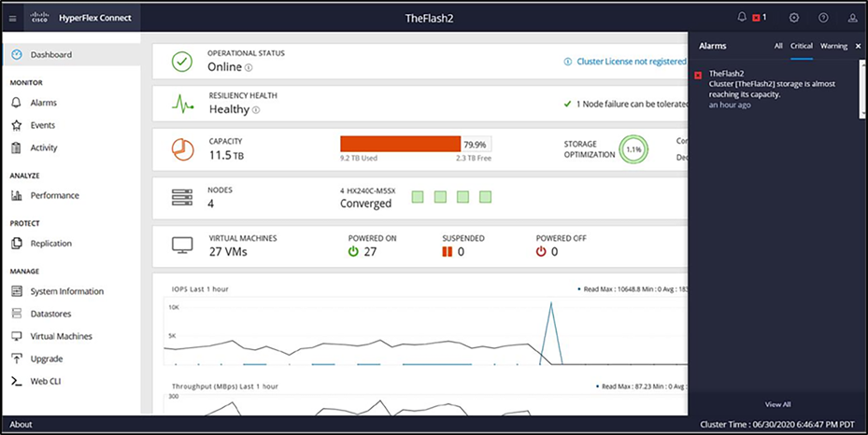Click the Events star icon
The height and width of the screenshot is (435, 868).
point(17,125)
